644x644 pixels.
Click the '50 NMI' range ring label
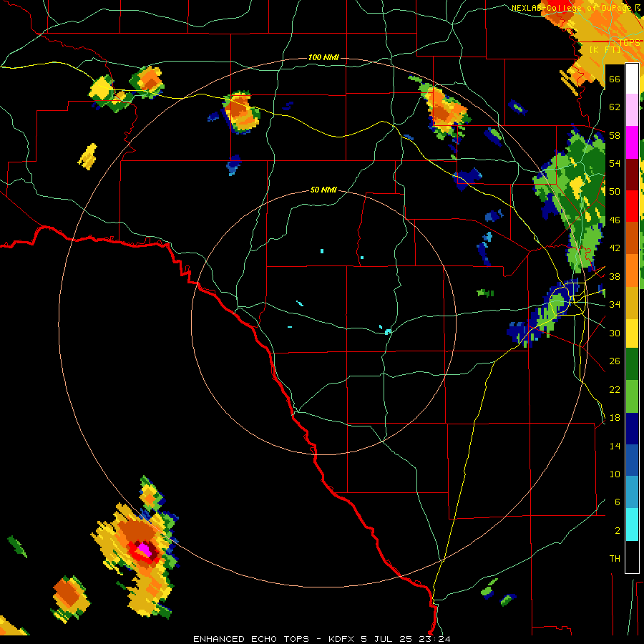pos(323,190)
